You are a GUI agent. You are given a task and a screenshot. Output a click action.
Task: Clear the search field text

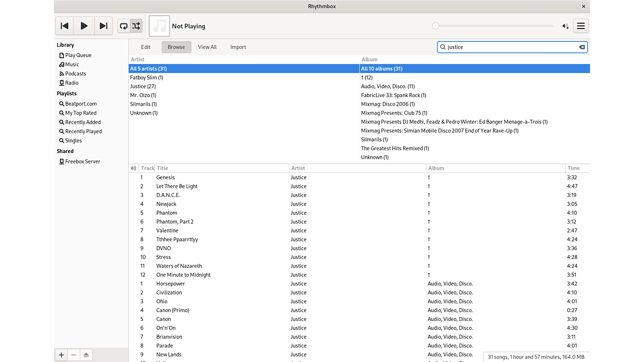click(x=582, y=47)
